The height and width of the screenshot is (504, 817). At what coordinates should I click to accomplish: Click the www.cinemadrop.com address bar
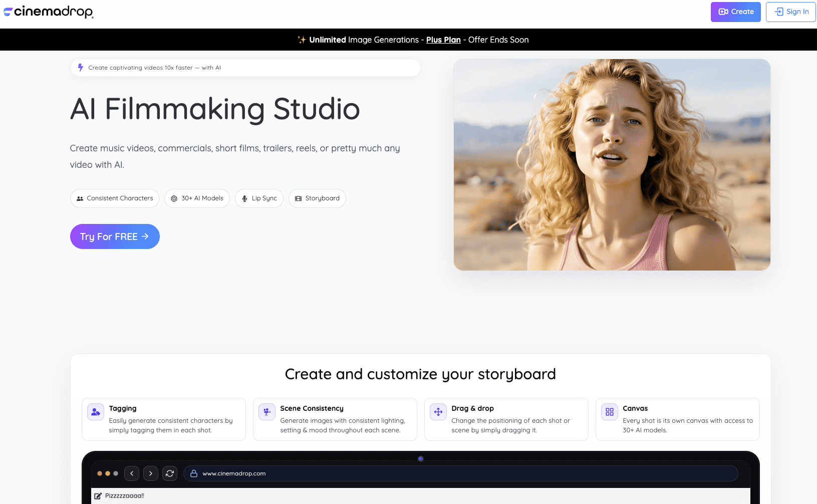coord(461,473)
